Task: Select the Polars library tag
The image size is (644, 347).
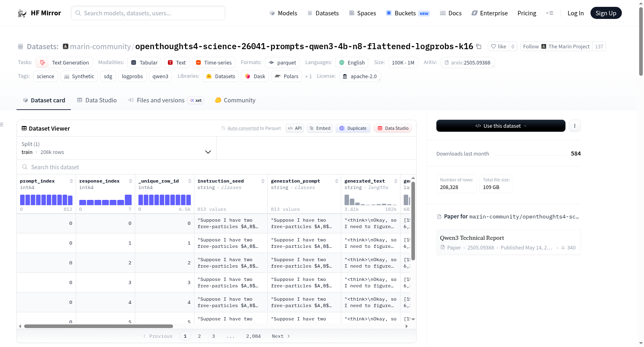Action: click(x=287, y=76)
